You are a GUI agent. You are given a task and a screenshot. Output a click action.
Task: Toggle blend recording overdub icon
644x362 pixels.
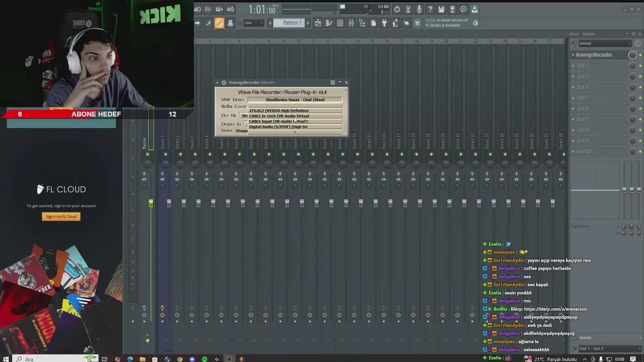coord(219,9)
